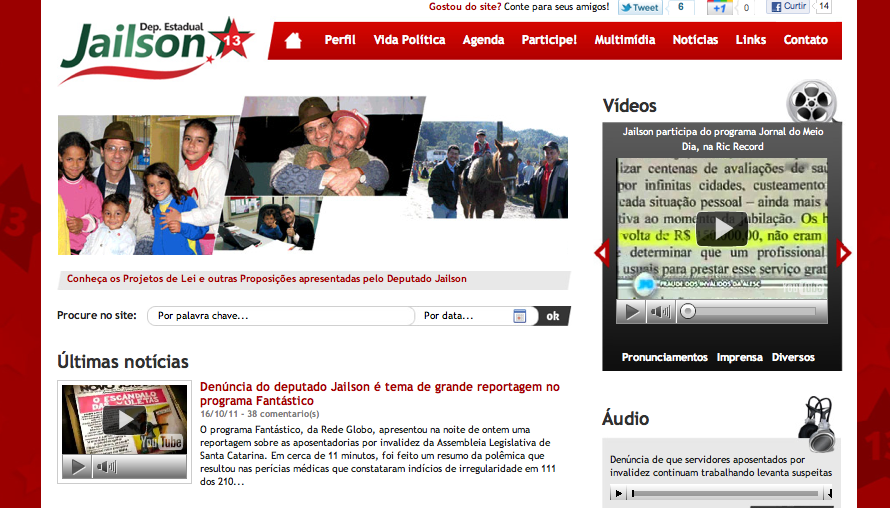Open the Agenda menu item
890x508 pixels.
pos(483,40)
